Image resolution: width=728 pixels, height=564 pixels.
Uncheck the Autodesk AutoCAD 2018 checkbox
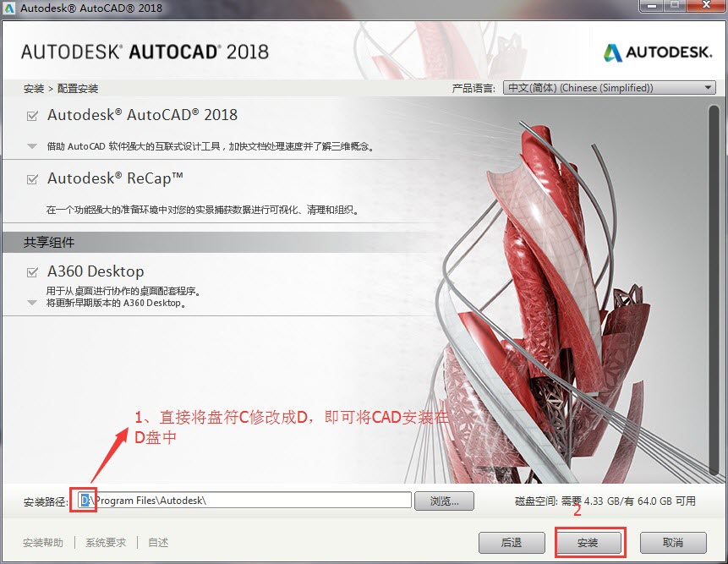click(33, 116)
